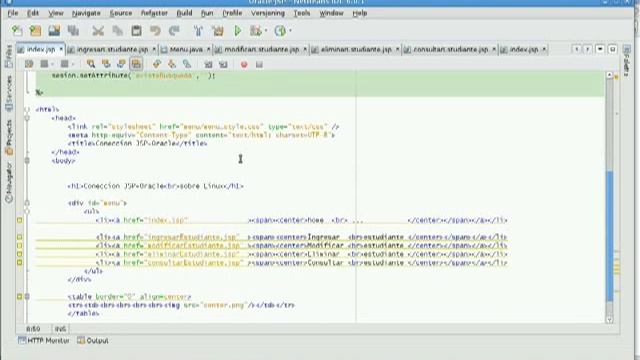
Task: Open the Services side panel
Action: tap(9, 93)
